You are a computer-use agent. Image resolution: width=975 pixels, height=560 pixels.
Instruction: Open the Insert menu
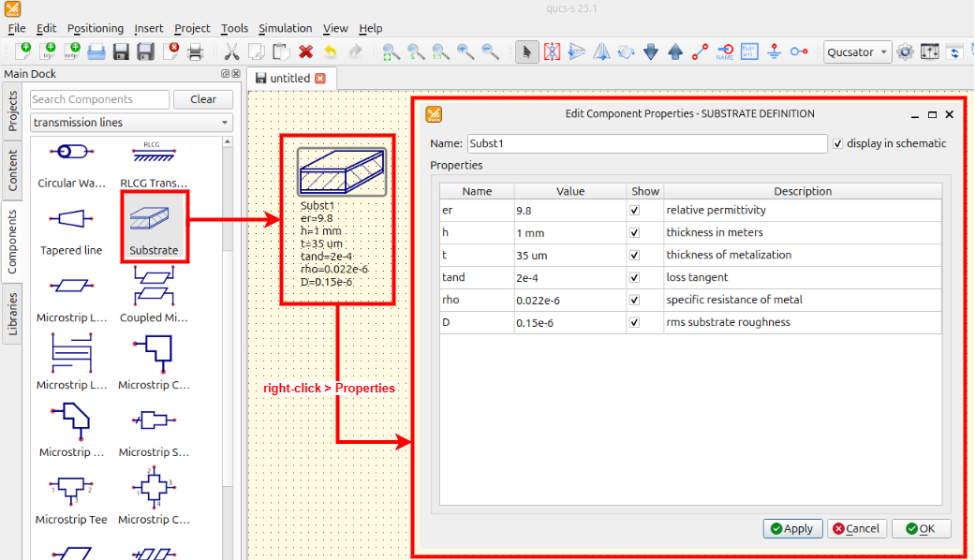click(x=149, y=28)
